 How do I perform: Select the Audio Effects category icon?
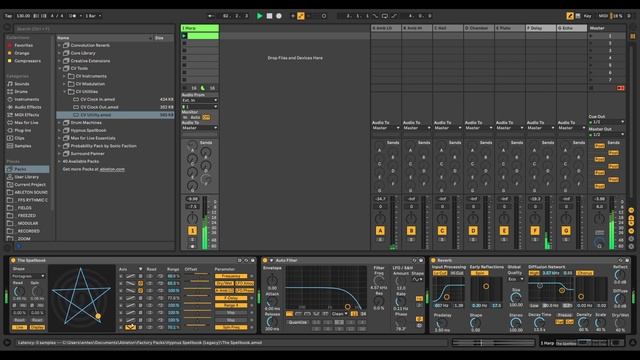[10, 107]
